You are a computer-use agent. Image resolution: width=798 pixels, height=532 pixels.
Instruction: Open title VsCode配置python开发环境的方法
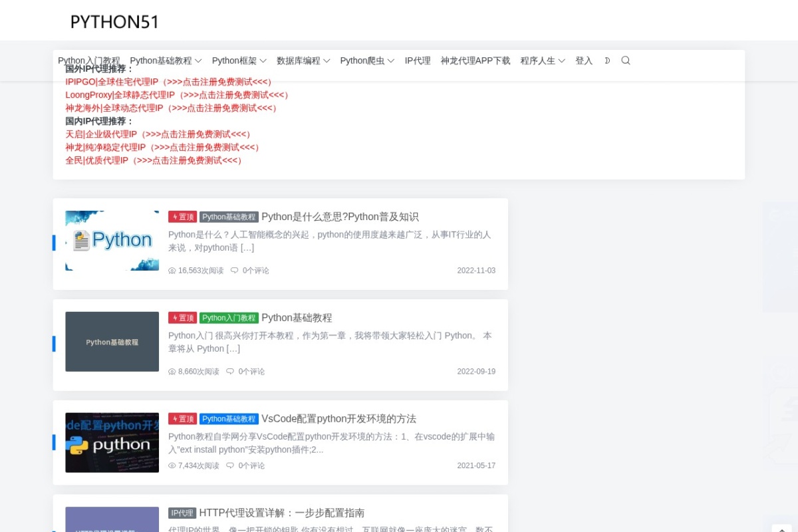point(338,419)
